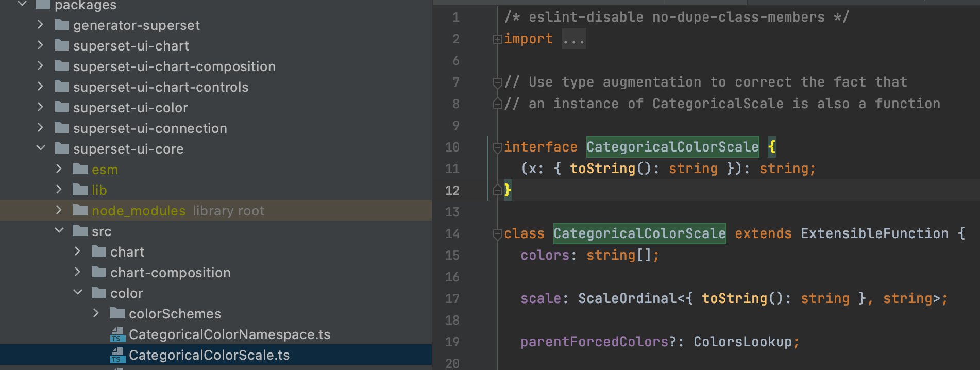Viewport: 980px width, 370px height.
Task: Click the extends keyword on line 14
Action: pyautogui.click(x=763, y=233)
